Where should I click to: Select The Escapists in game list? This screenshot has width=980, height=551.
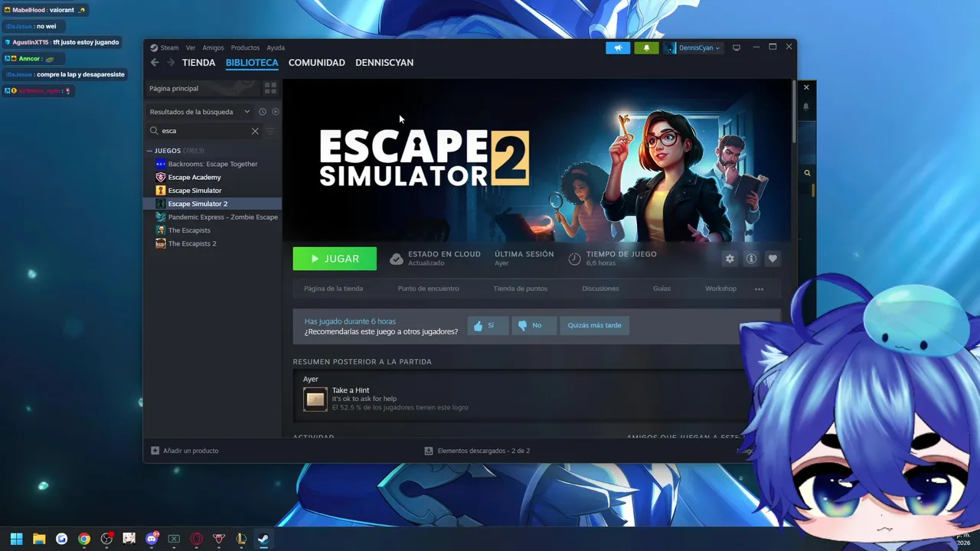(x=213, y=230)
